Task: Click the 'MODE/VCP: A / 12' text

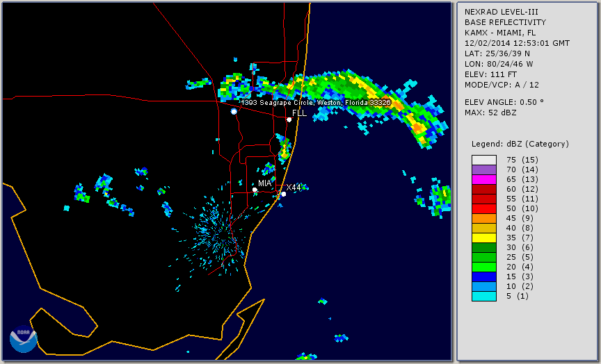Action: pyautogui.click(x=502, y=85)
